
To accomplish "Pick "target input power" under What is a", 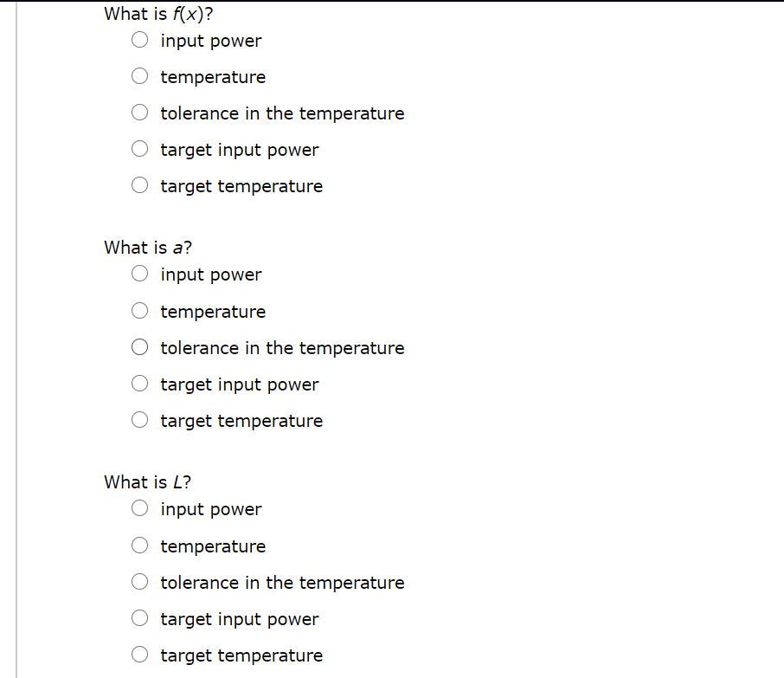I will point(139,383).
